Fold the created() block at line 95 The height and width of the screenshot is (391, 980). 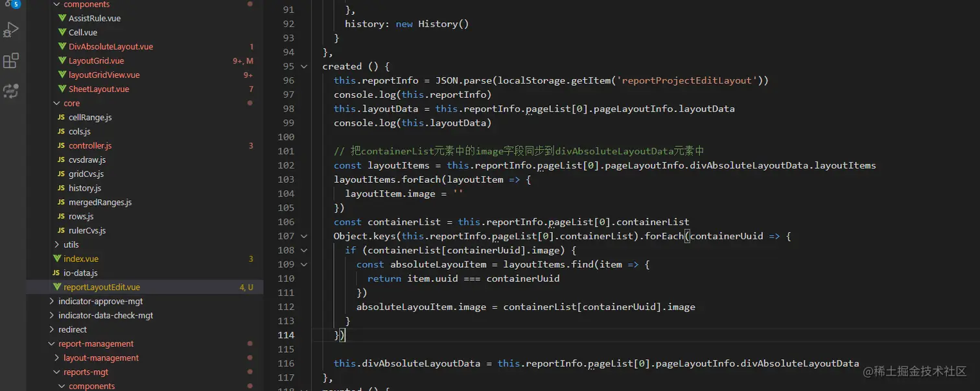304,66
